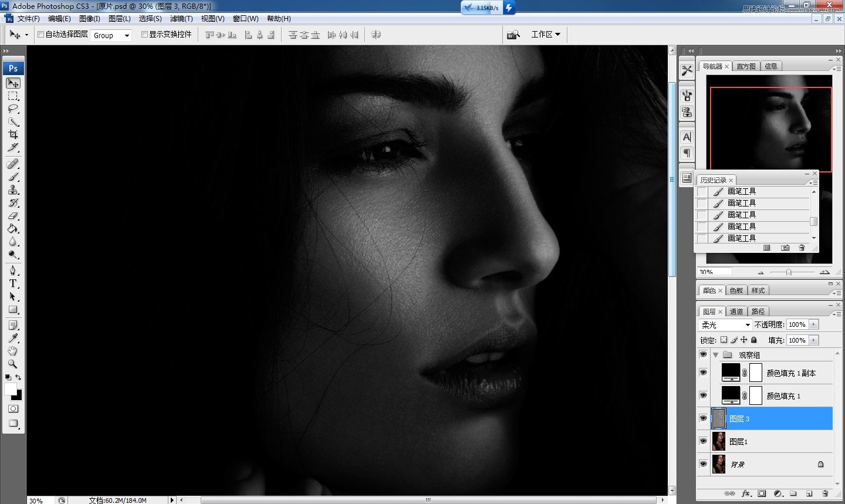The width and height of the screenshot is (845, 504).
Task: Activate the Zoom magnifier tool
Action: click(x=13, y=364)
